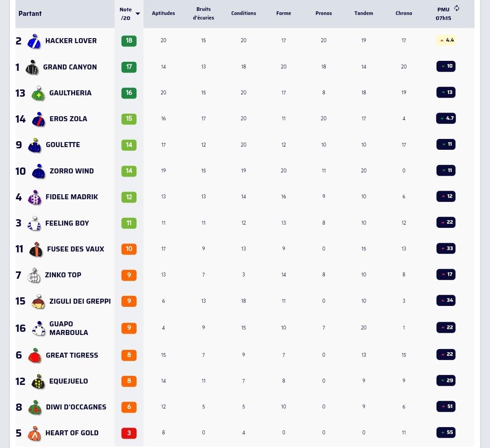This screenshot has width=490, height=448.
Task: Click Heart of Gold orange silk icon
Action: click(34, 433)
